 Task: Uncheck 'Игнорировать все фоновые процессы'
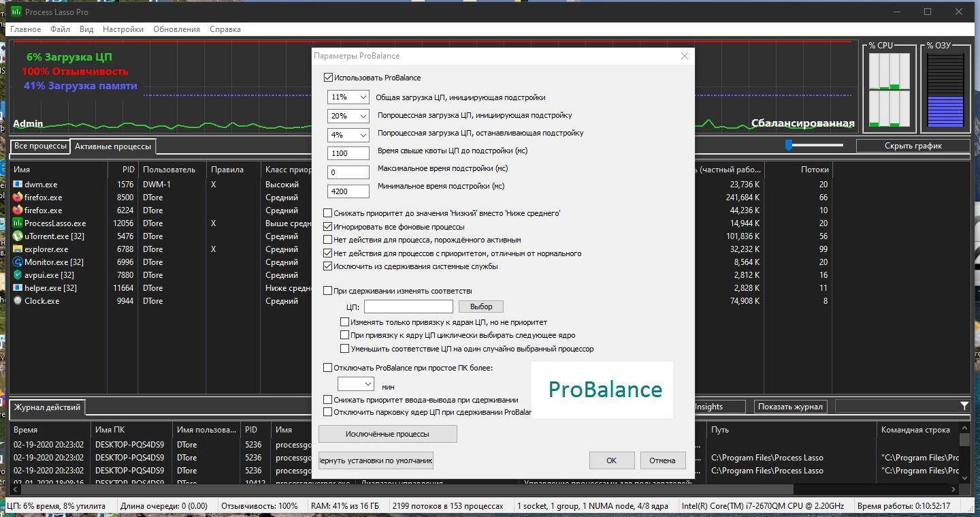tap(328, 226)
